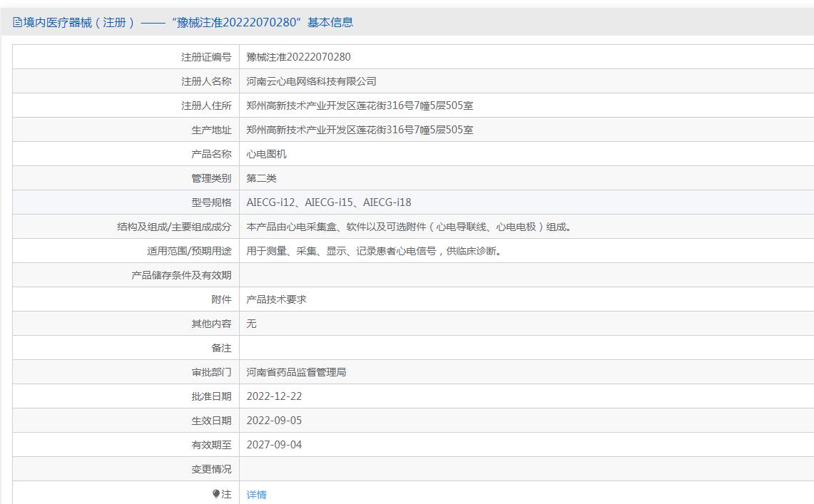Select registration number value 豫械注准20222070280
814x504 pixels.
click(x=298, y=57)
